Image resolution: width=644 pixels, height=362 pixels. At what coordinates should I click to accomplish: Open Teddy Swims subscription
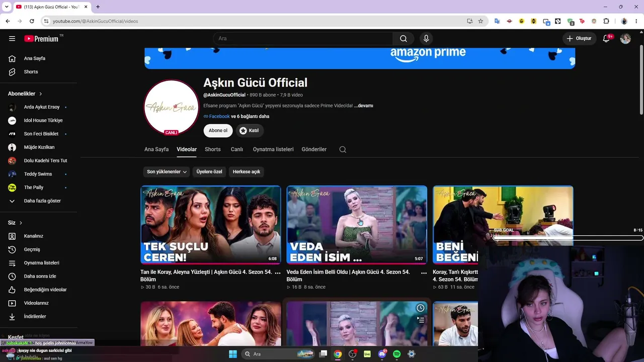point(39,174)
